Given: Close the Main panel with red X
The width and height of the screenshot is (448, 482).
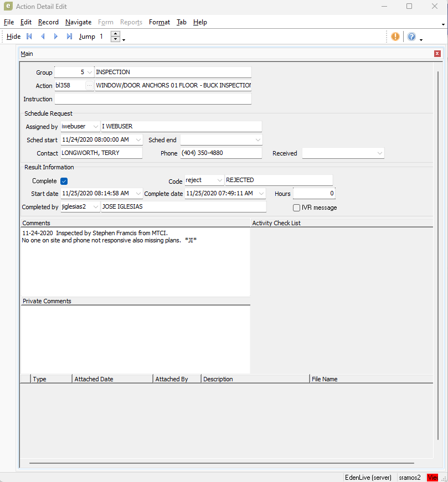Looking at the screenshot, I should point(437,54).
